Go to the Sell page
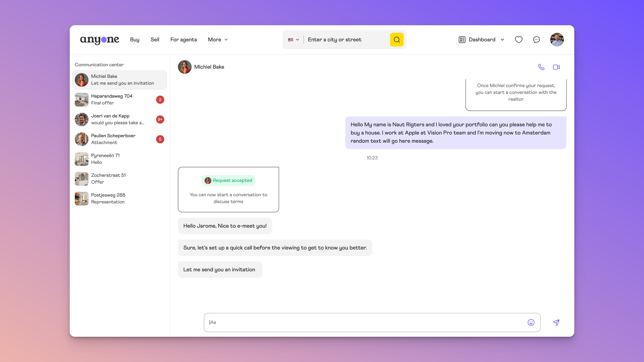Viewport: 644px width, 362px height. pyautogui.click(x=155, y=39)
